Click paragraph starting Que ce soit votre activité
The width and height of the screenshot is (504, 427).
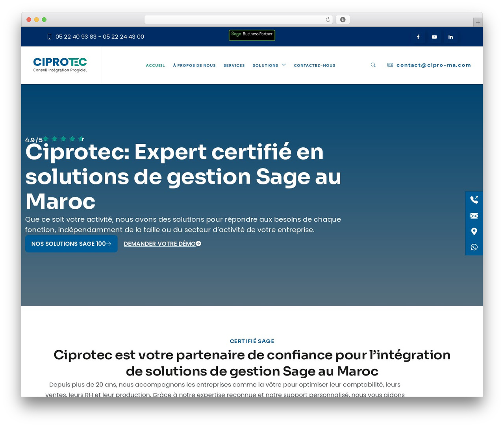(x=183, y=225)
